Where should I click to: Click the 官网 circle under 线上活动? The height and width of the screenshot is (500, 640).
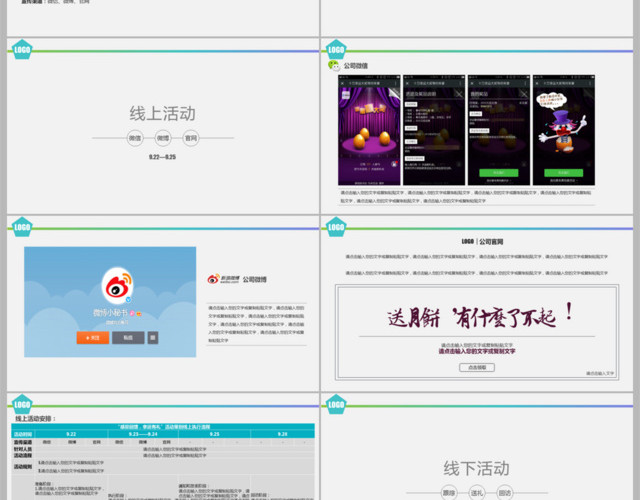[x=191, y=138]
